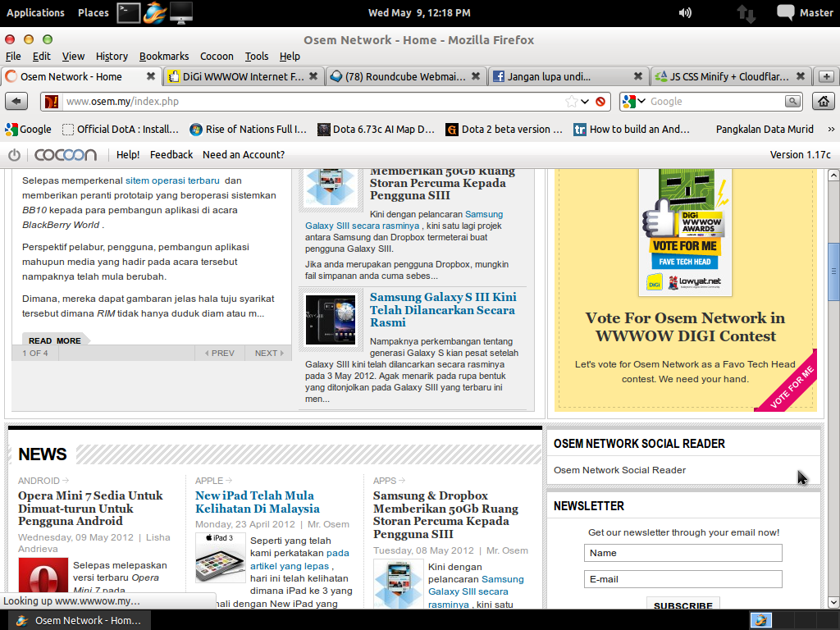The image size is (840, 630).
Task: Open the How to build an And... bookmark
Action: [x=632, y=129]
